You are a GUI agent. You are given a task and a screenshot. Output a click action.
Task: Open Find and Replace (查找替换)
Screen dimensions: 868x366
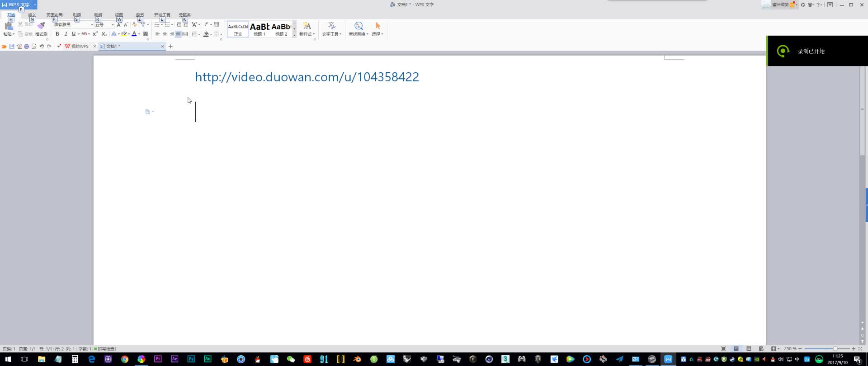coord(359,29)
